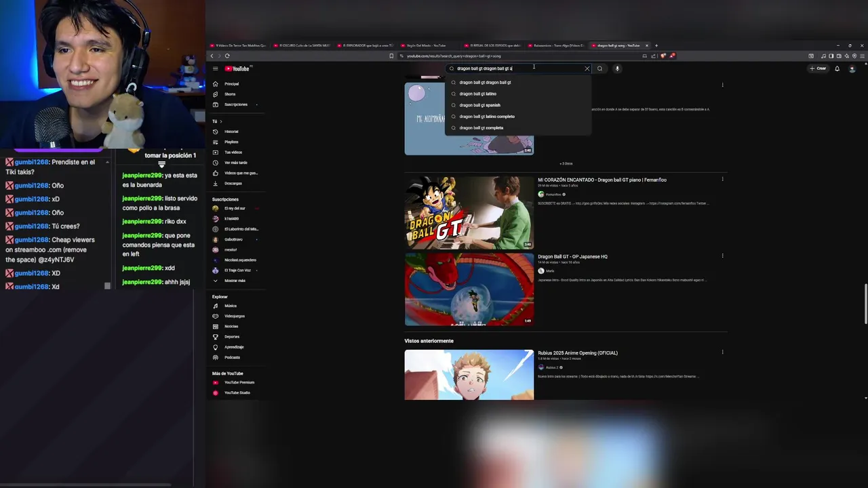The image size is (868, 488).
Task: Click the magnifier search button
Action: pos(599,68)
